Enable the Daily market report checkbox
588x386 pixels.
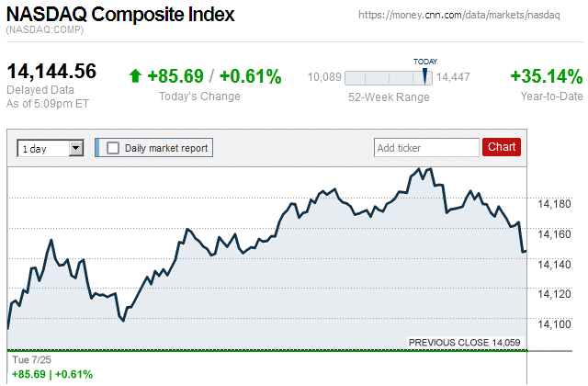pyautogui.click(x=113, y=148)
